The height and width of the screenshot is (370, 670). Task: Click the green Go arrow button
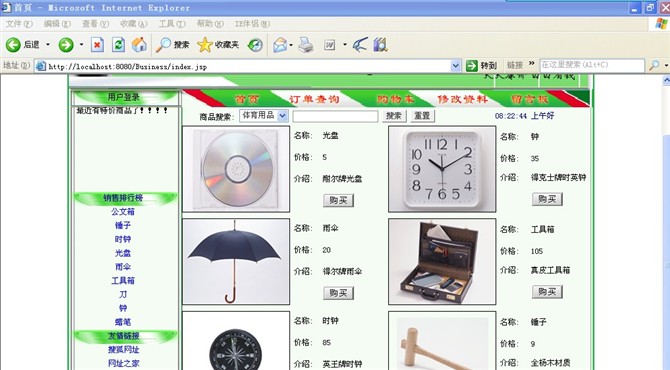tap(471, 65)
